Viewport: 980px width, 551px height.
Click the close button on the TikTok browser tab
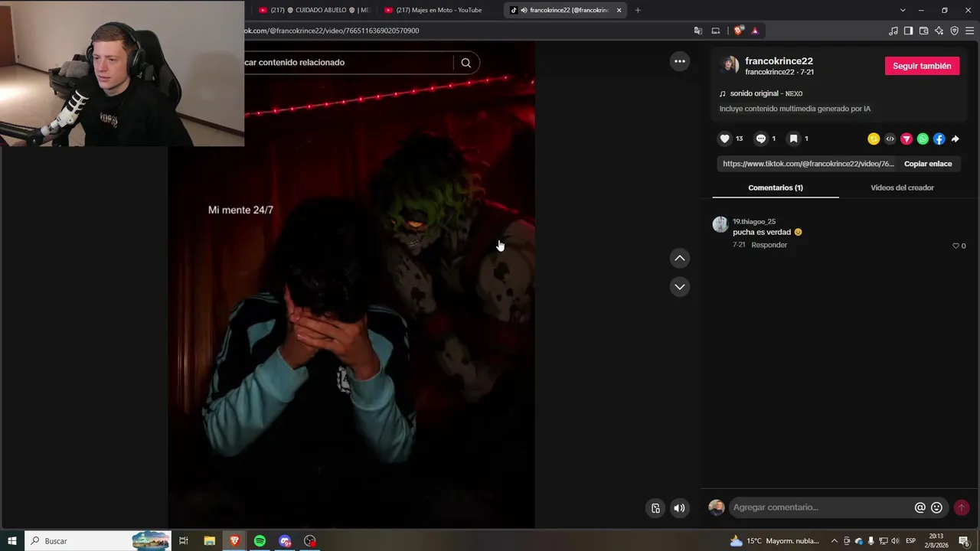coord(619,10)
